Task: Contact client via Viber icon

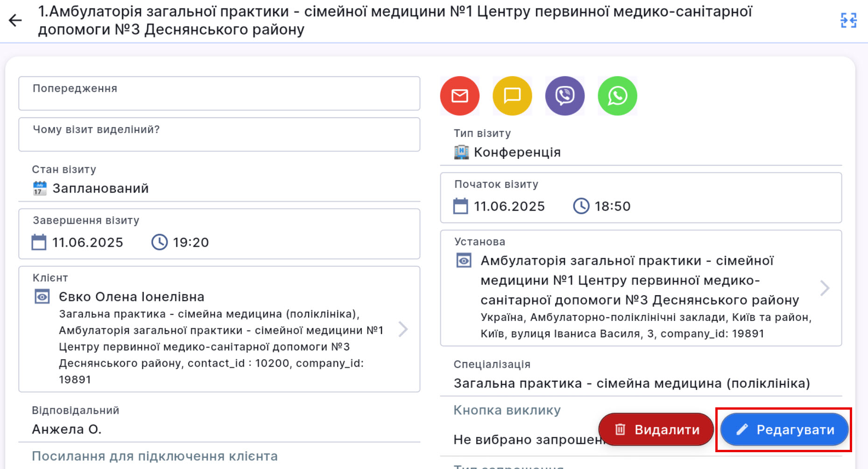Action: click(x=565, y=96)
